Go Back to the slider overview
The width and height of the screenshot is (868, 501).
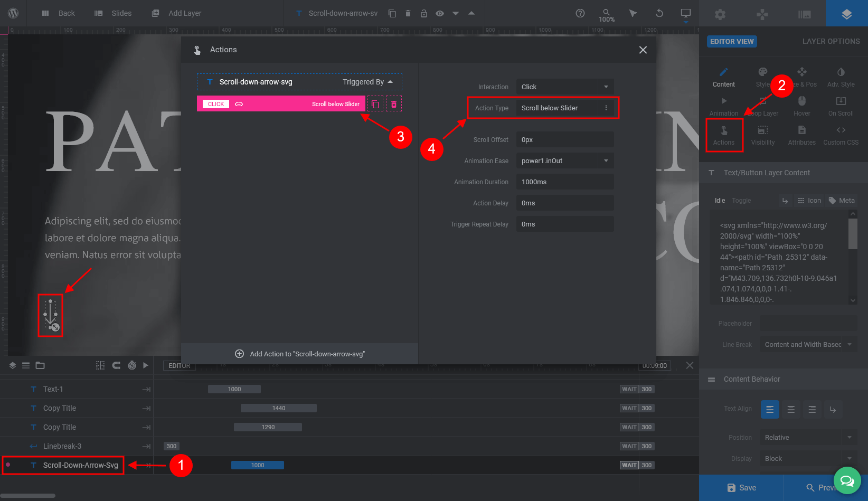[59, 13]
